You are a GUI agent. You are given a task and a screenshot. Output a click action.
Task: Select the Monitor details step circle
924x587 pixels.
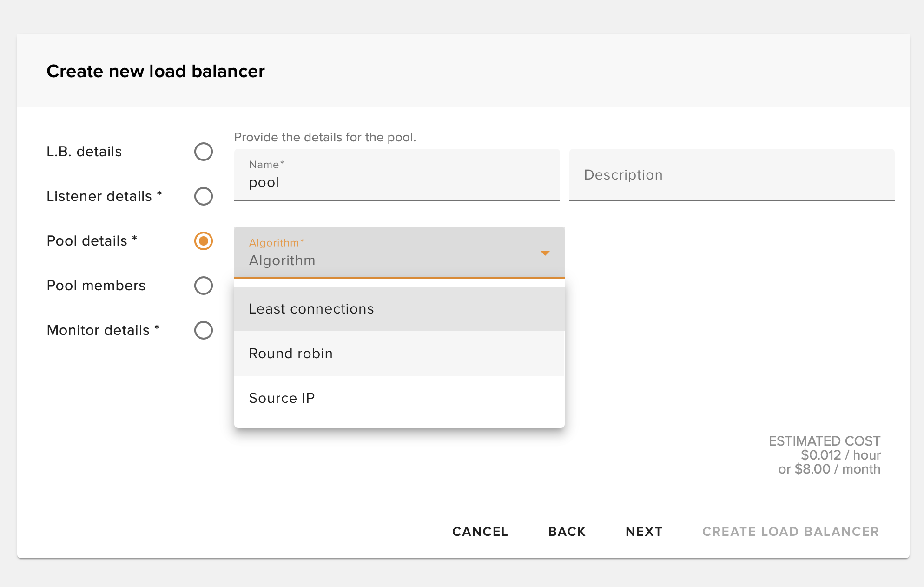(204, 330)
